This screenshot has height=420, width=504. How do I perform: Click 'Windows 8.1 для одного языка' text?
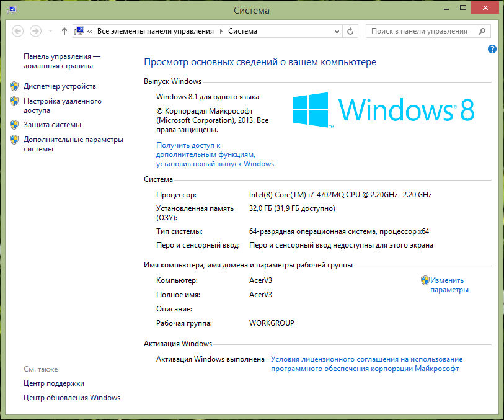tap(207, 97)
